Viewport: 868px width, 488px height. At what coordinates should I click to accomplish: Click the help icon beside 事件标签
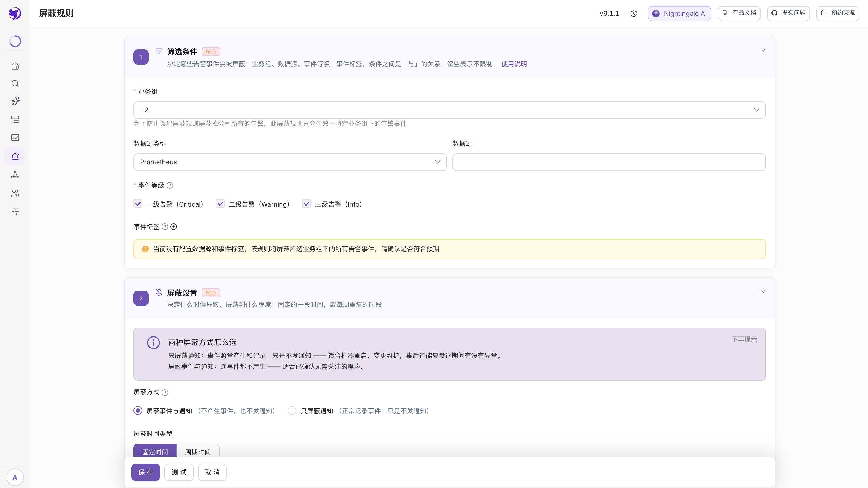(165, 227)
